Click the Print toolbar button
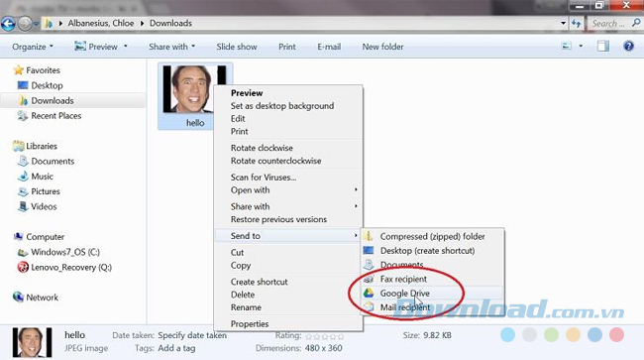Screen dimensions: 644x360 pyautogui.click(x=287, y=47)
